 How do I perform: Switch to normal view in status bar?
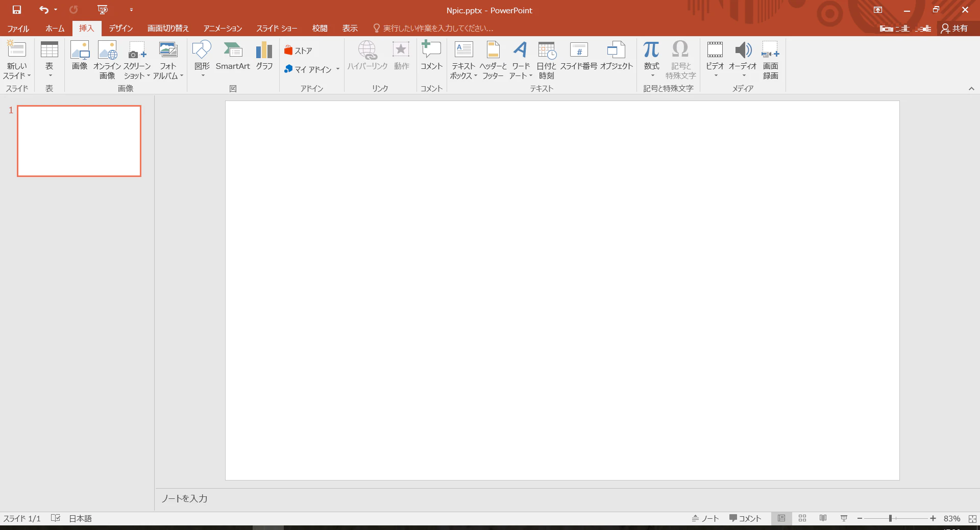click(781, 518)
